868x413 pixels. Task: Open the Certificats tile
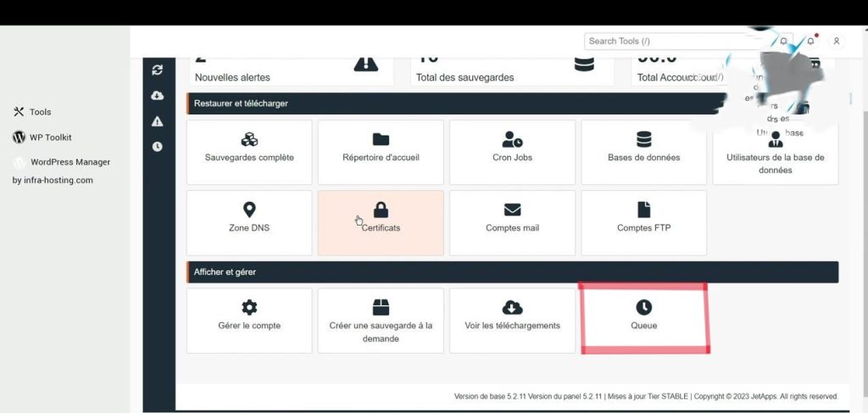(x=381, y=223)
